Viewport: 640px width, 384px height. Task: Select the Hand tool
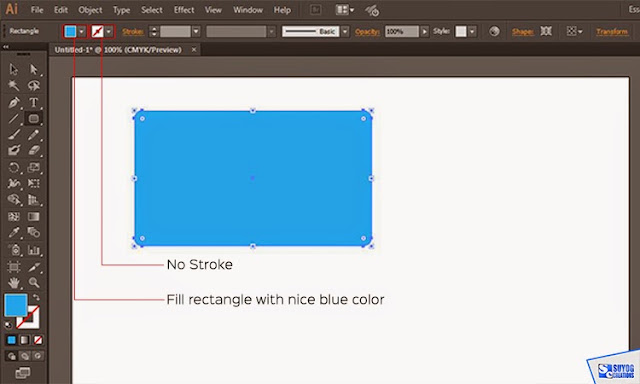(x=13, y=282)
